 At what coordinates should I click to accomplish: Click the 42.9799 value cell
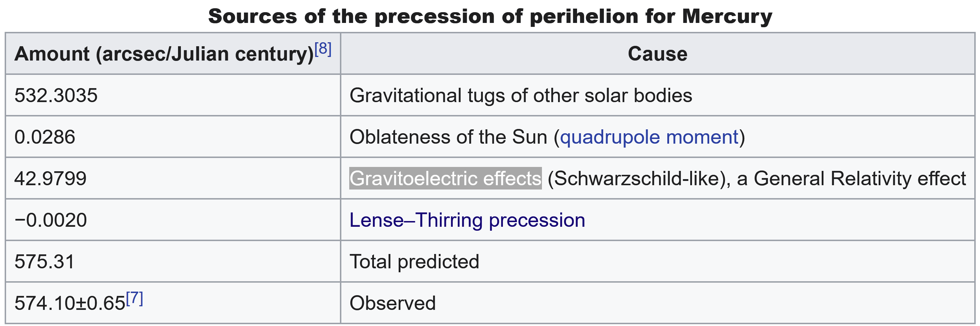[x=51, y=178]
